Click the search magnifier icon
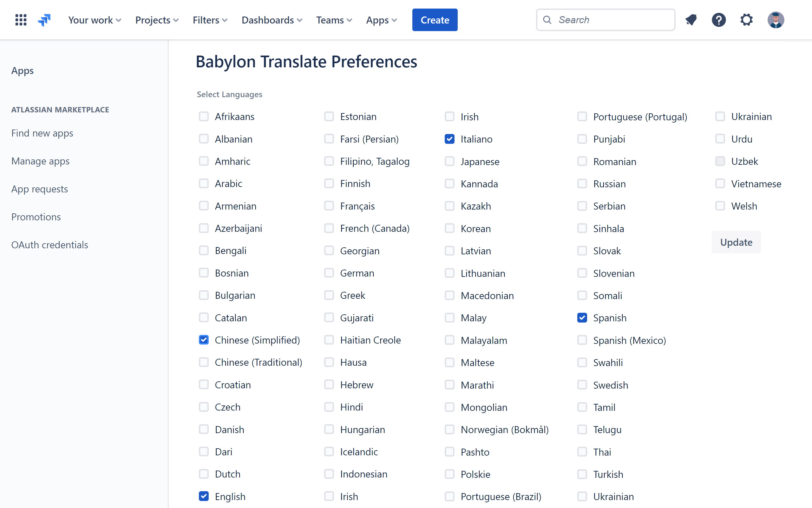 click(x=547, y=20)
